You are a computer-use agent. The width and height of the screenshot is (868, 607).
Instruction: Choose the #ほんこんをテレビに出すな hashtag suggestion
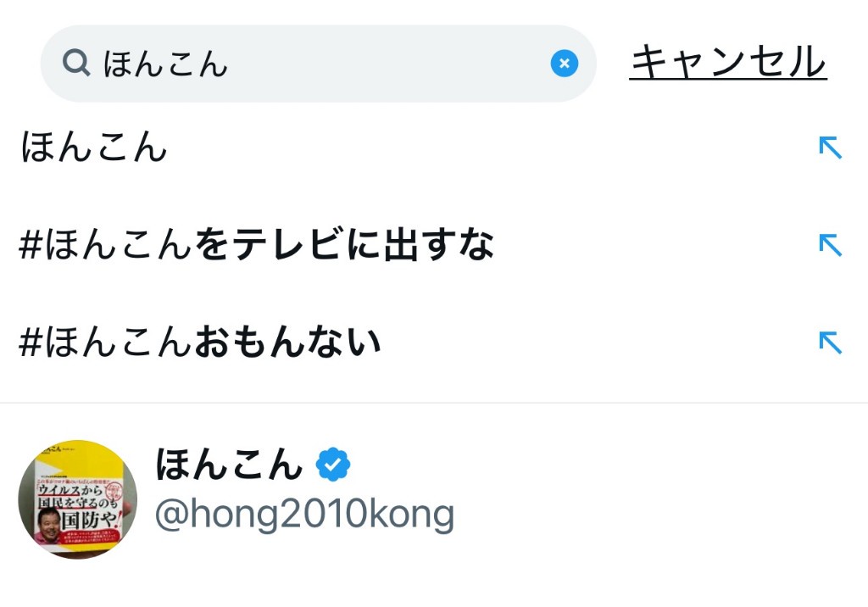(256, 245)
